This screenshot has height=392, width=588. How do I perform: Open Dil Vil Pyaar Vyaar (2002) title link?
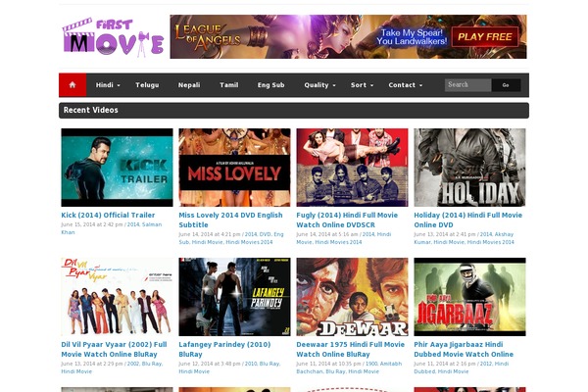tap(114, 349)
